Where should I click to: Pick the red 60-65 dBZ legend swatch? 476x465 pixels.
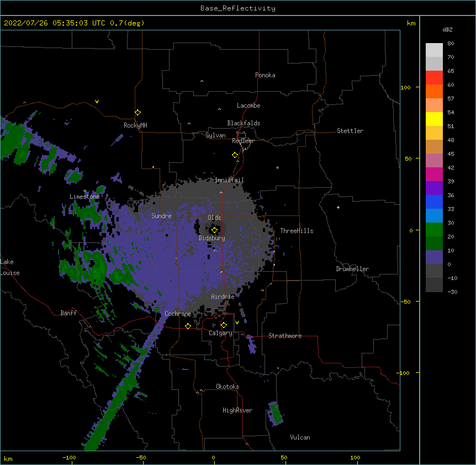(434, 78)
